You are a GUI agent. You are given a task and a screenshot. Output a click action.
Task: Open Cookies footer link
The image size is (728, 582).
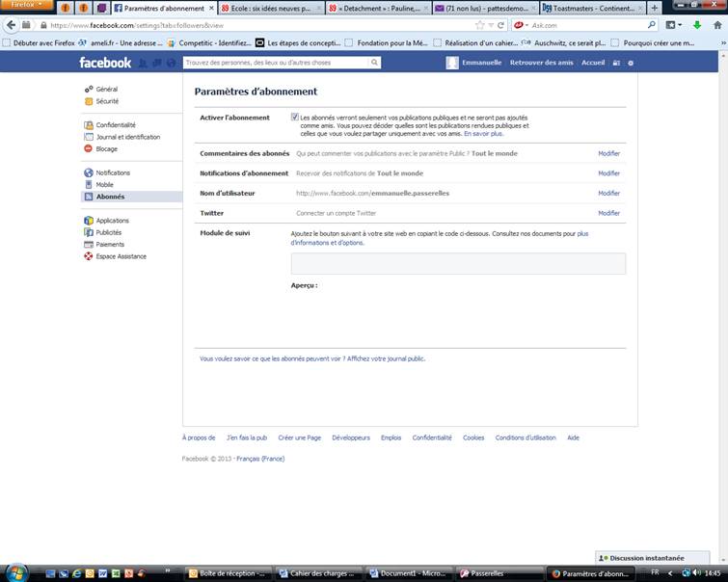pyautogui.click(x=473, y=437)
